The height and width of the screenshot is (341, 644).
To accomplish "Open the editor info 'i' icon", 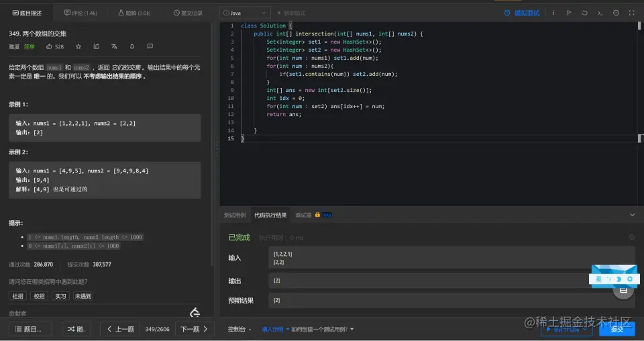I will pyautogui.click(x=553, y=13).
